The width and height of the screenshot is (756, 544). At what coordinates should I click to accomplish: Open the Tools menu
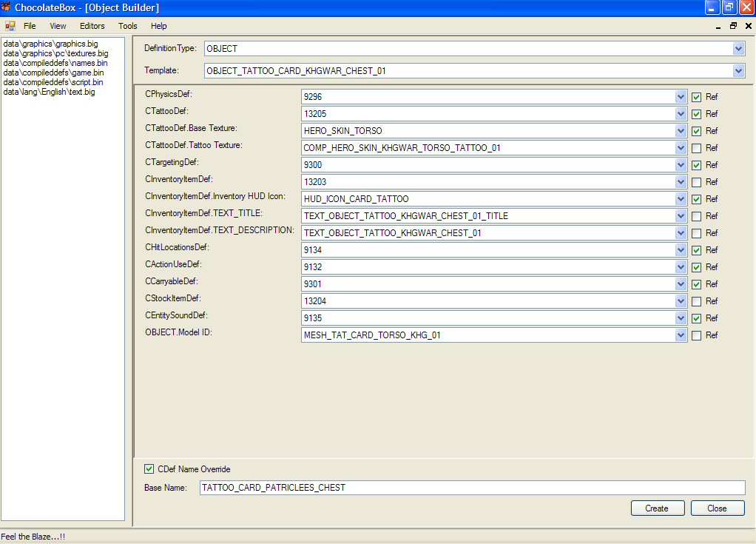coord(128,26)
